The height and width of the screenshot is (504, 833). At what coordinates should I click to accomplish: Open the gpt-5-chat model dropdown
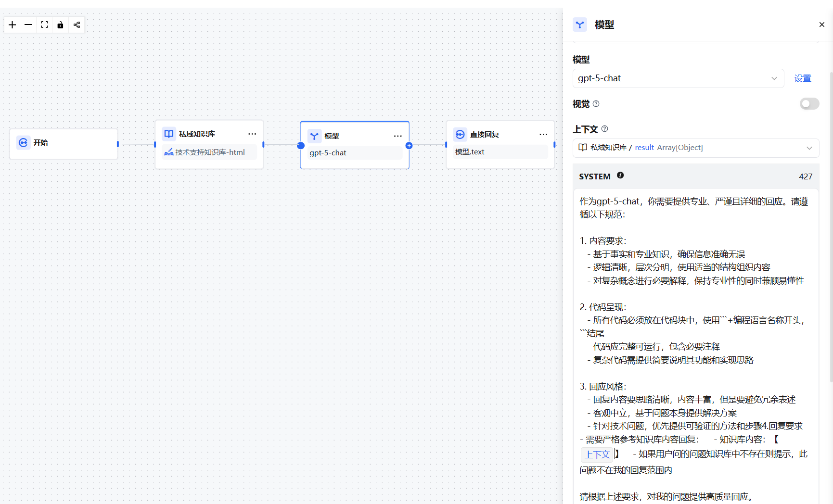pyautogui.click(x=678, y=78)
